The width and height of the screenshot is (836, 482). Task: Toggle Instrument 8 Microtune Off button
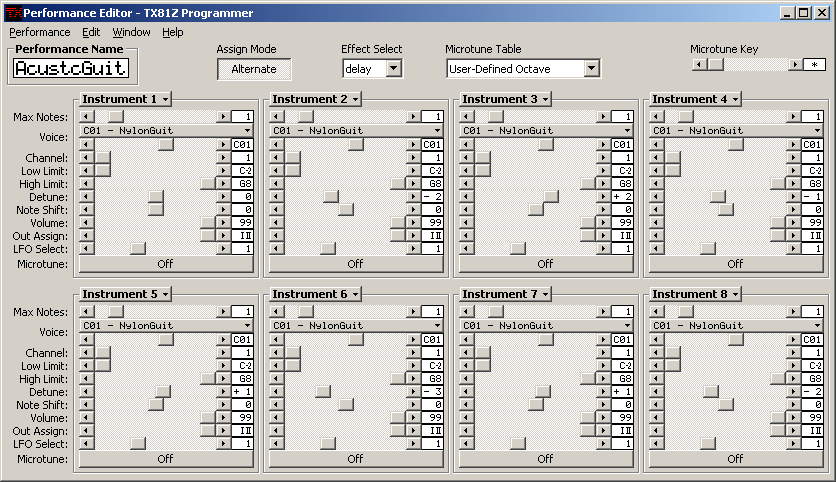click(x=736, y=459)
